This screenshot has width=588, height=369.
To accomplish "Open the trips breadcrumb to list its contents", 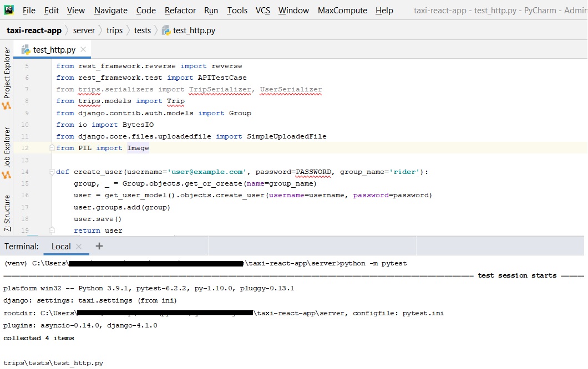I will tap(114, 30).
